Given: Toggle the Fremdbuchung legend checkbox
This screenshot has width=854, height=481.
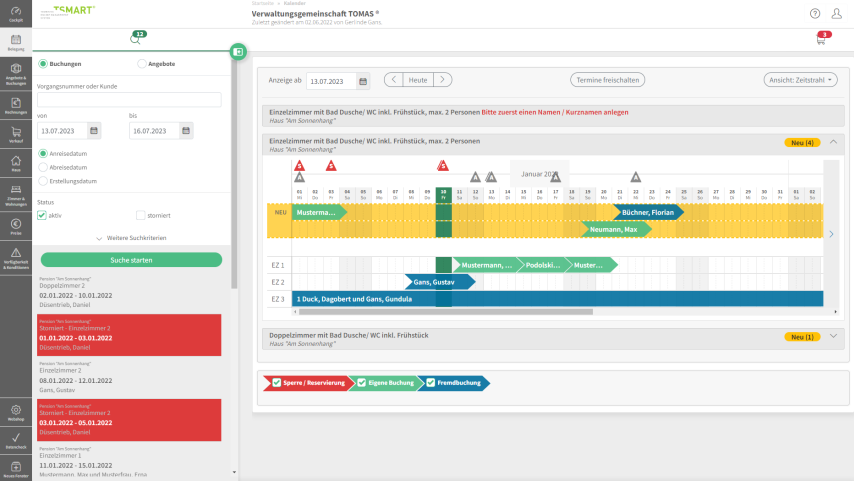Looking at the screenshot, I should pos(431,383).
